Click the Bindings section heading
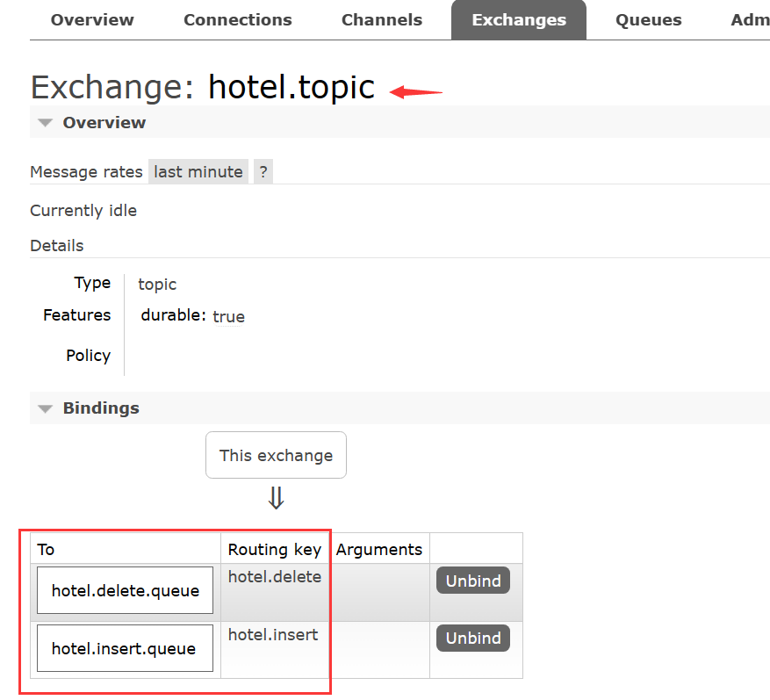 [101, 408]
